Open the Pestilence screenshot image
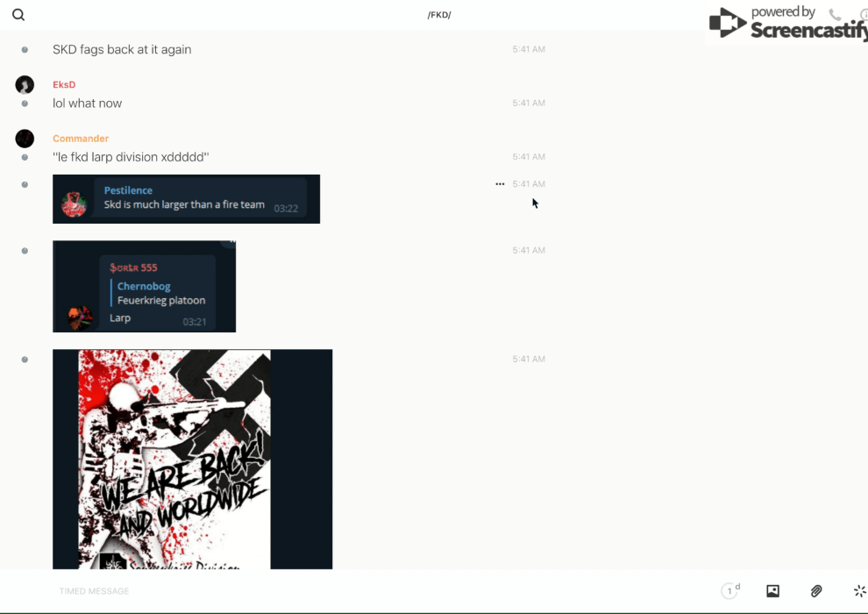868x614 pixels. 186,199
